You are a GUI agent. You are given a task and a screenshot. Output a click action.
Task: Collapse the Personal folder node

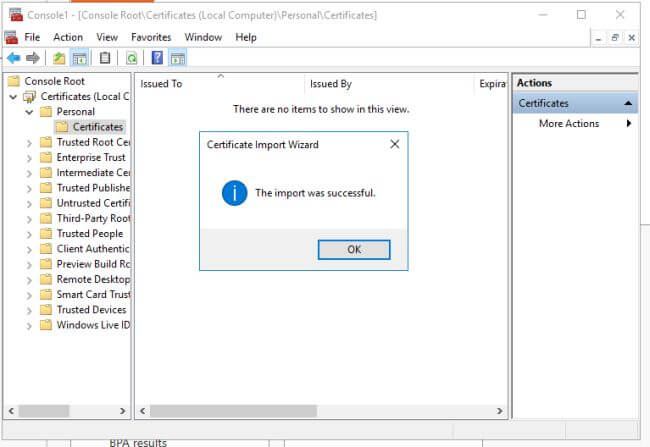point(29,112)
